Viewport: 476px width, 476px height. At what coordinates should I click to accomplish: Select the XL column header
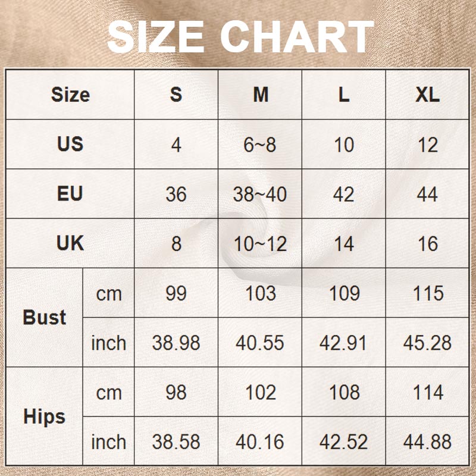pos(427,95)
